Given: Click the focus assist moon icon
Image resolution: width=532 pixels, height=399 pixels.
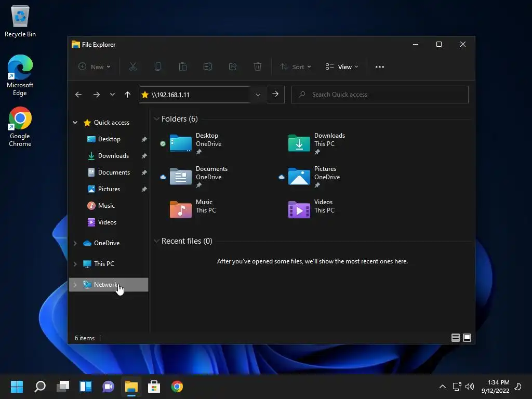Looking at the screenshot, I should pos(518,387).
